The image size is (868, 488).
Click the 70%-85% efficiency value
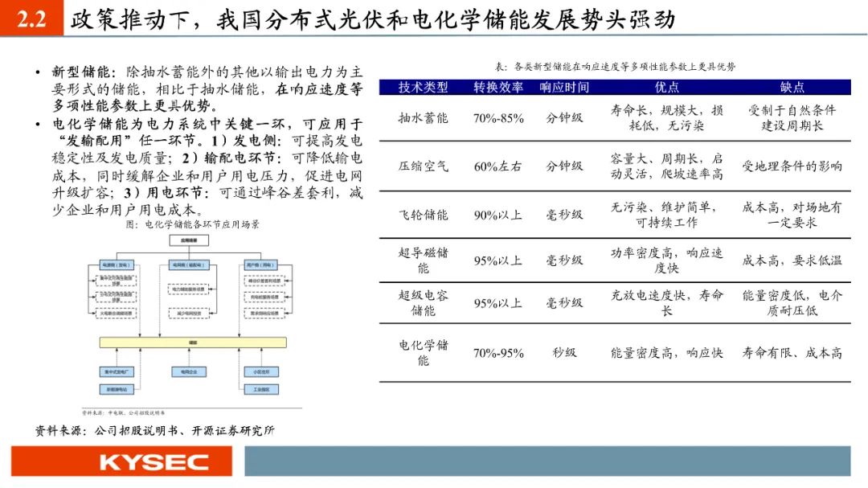[x=498, y=118]
